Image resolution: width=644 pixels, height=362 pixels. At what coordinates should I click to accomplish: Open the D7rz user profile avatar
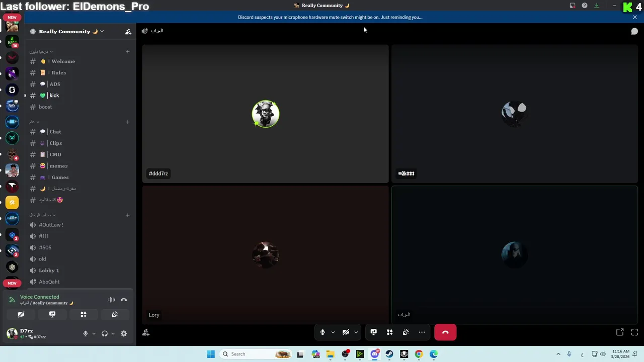(x=12, y=333)
